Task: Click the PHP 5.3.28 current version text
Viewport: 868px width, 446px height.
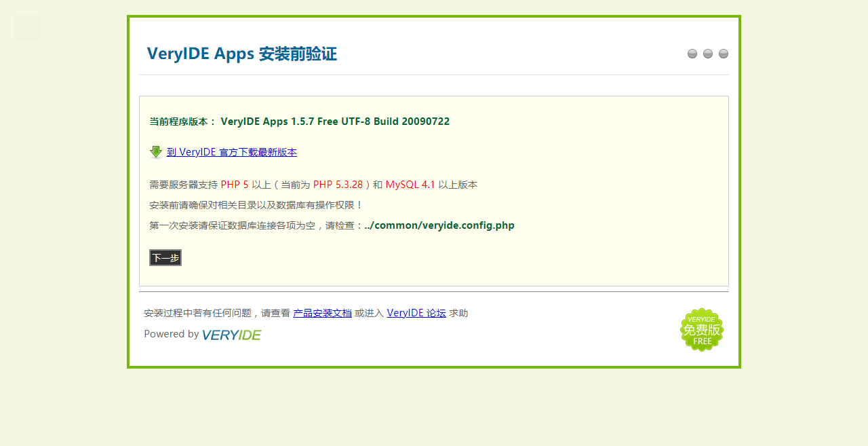Action: (x=338, y=185)
